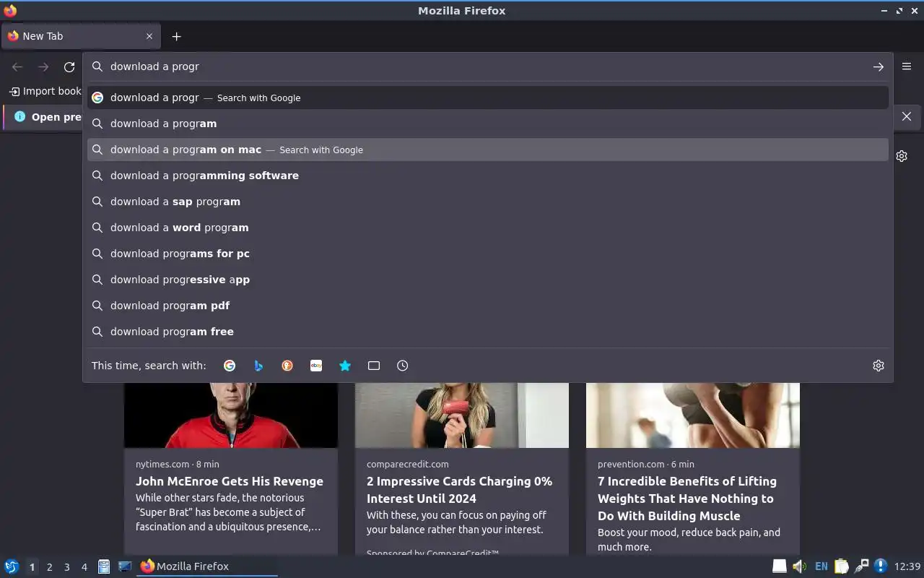Choose suggestion 'download program pdf'
The width and height of the screenshot is (924, 578).
pyautogui.click(x=488, y=306)
